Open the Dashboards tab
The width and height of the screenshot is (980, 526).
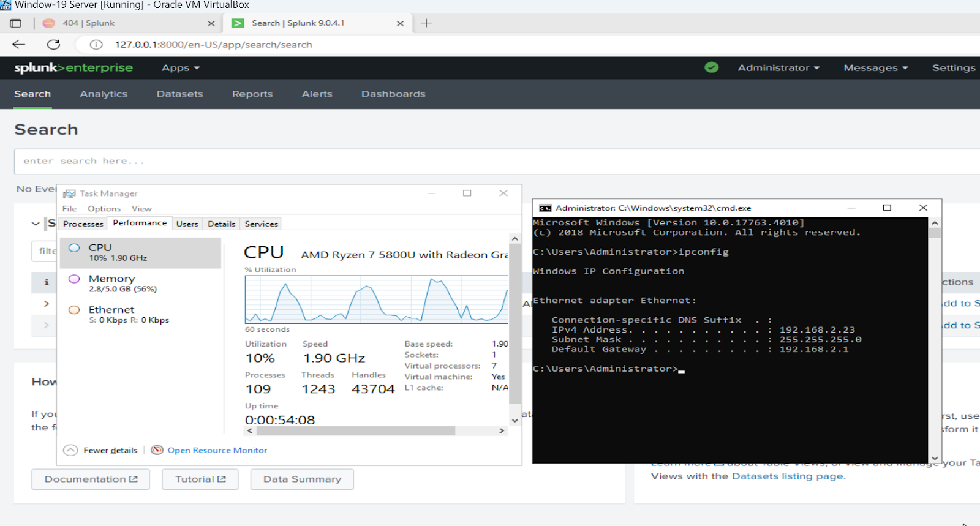point(393,94)
